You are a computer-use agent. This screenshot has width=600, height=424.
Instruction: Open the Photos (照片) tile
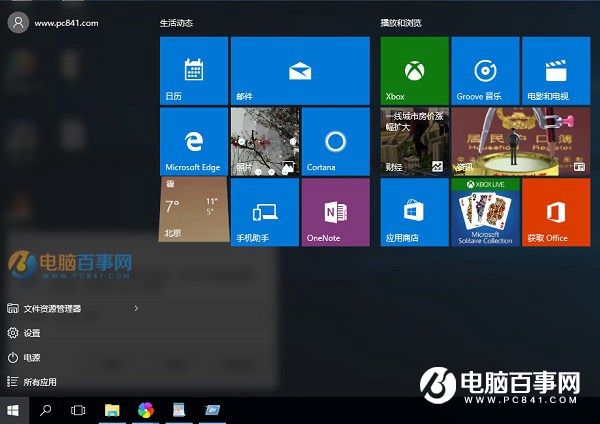coord(265,142)
